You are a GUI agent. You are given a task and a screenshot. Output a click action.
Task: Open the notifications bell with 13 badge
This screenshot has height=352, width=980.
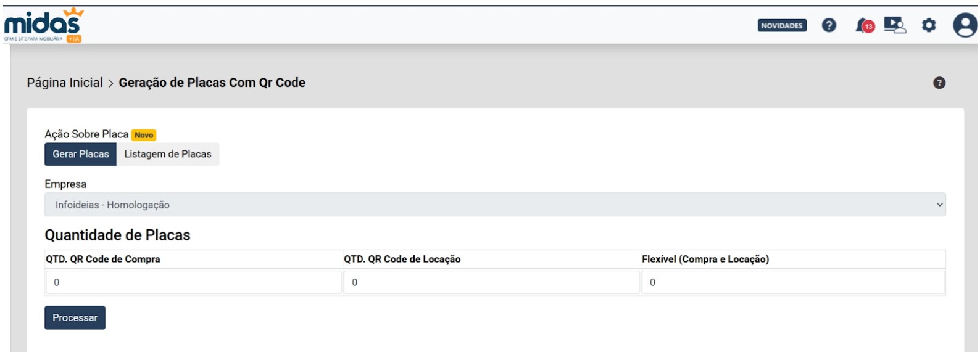click(864, 25)
